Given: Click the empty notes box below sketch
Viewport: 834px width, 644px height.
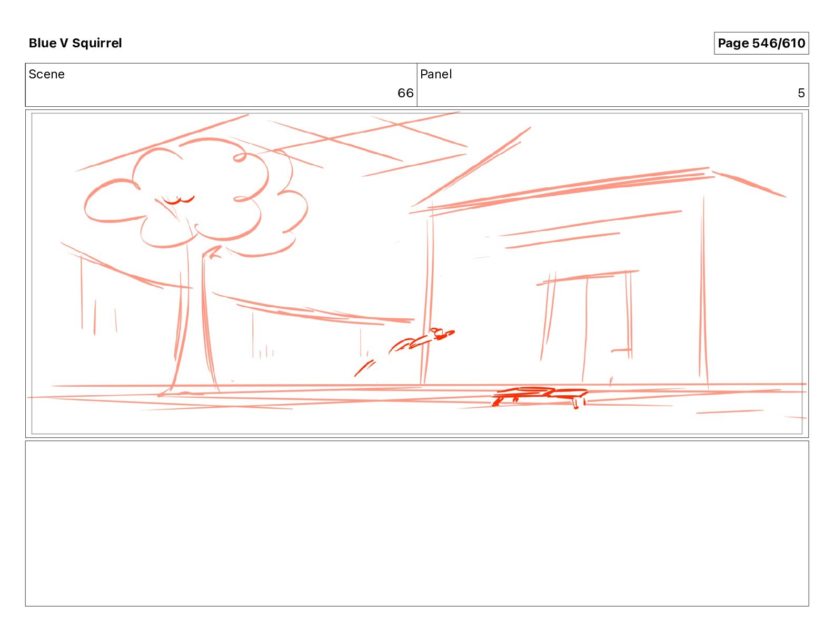Looking at the screenshot, I should pos(417,524).
